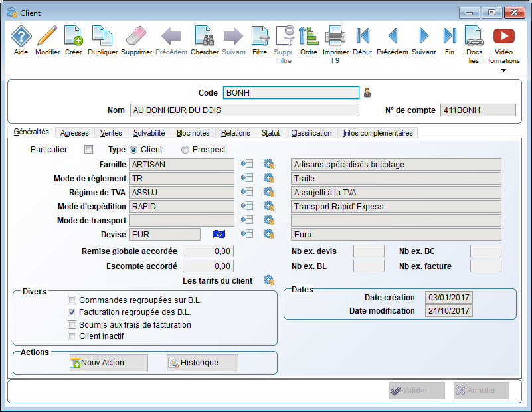The width and height of the screenshot is (532, 412).
Task: Open the Ventes tab
Action: [x=111, y=133]
